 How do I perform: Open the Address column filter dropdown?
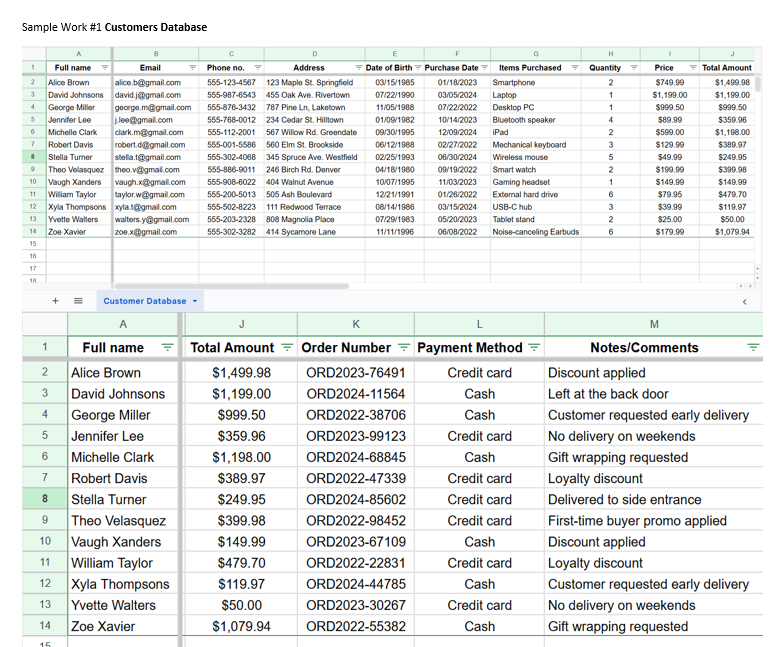coord(357,68)
